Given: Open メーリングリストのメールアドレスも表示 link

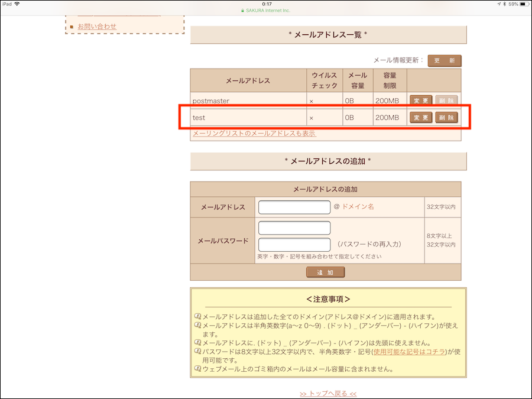Looking at the screenshot, I should (254, 134).
